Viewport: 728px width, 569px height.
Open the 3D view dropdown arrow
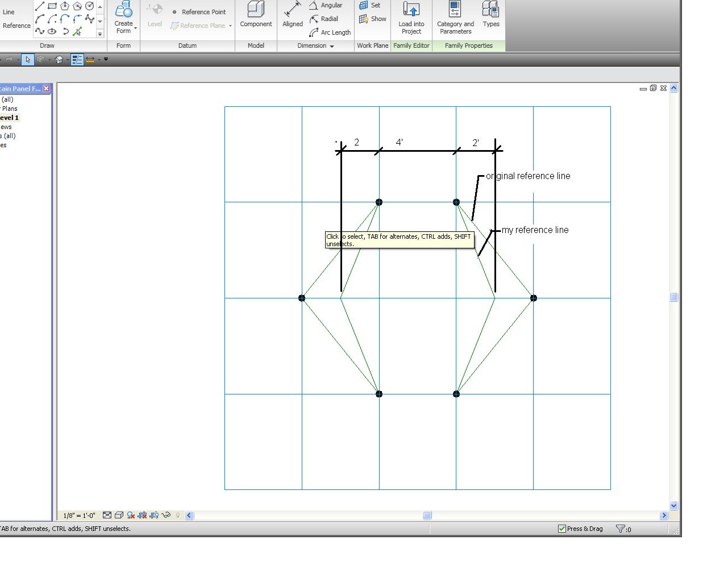pos(67,60)
